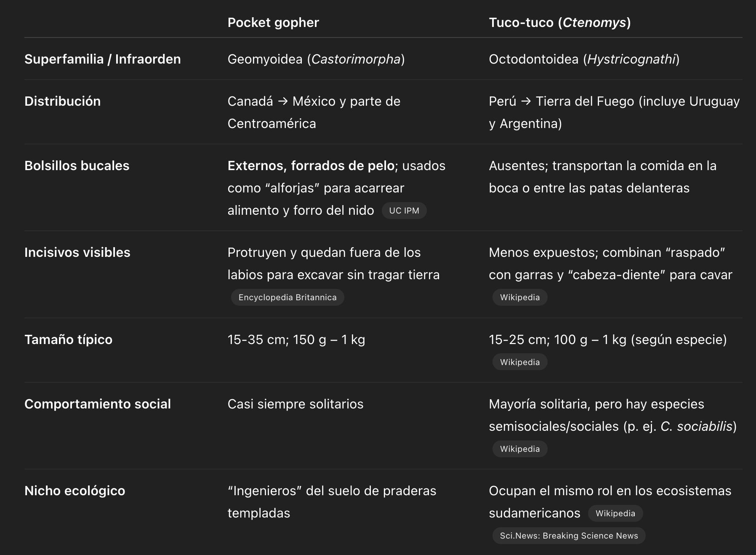This screenshot has height=555, width=756.
Task: Open Wikipedia citation under Comportamiento social row
Action: tap(520, 449)
